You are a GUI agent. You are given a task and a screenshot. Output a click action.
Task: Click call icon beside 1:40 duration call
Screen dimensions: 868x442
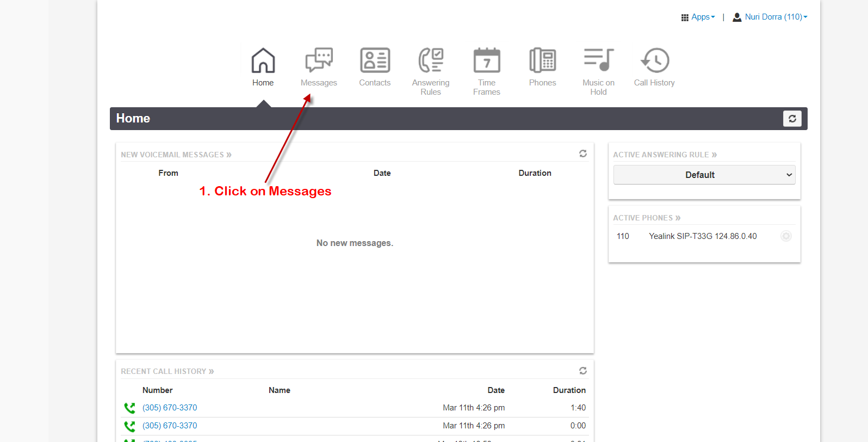coord(129,408)
